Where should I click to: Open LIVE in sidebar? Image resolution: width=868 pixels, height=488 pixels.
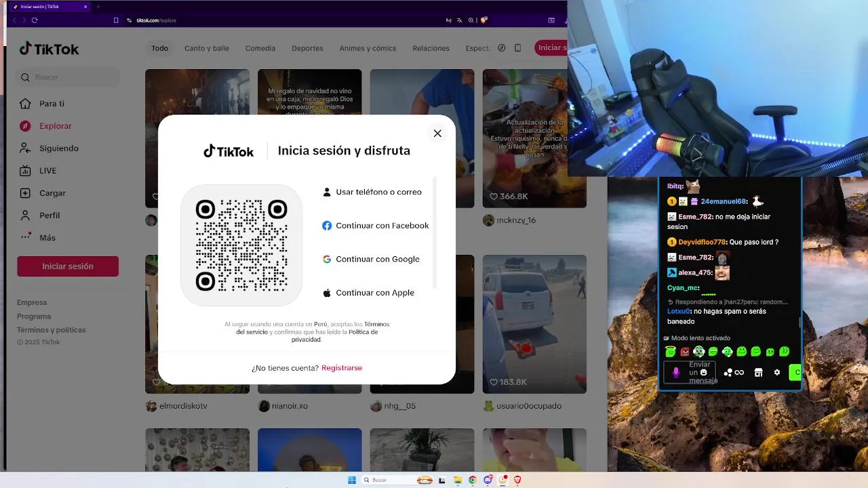click(x=39, y=171)
